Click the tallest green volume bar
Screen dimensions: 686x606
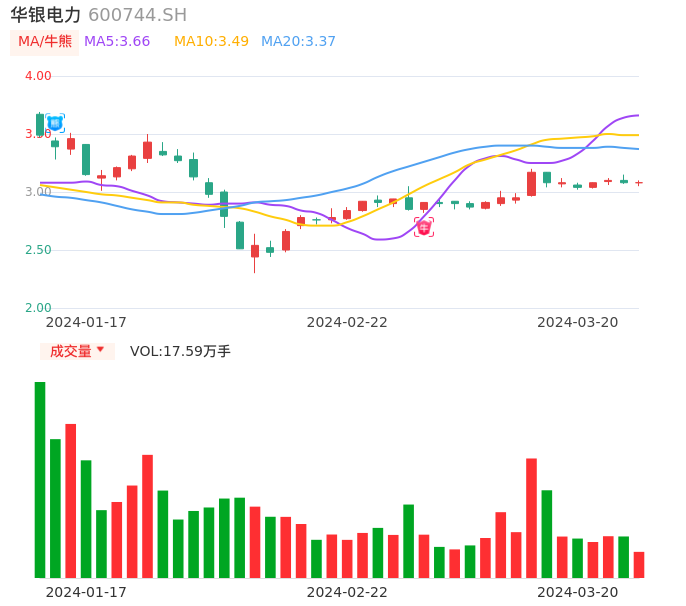pos(40,480)
